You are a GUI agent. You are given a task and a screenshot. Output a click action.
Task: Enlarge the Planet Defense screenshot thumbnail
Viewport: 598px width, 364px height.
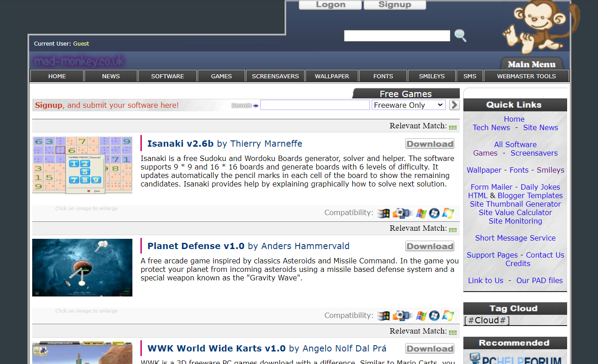(82, 267)
